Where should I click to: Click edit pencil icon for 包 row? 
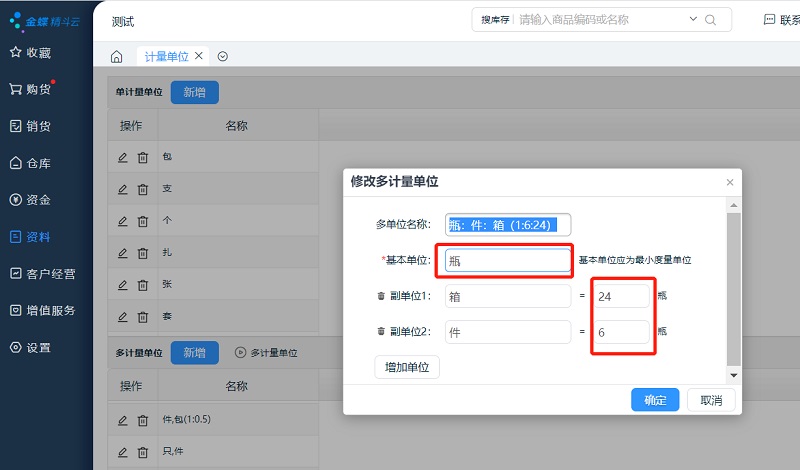click(123, 158)
